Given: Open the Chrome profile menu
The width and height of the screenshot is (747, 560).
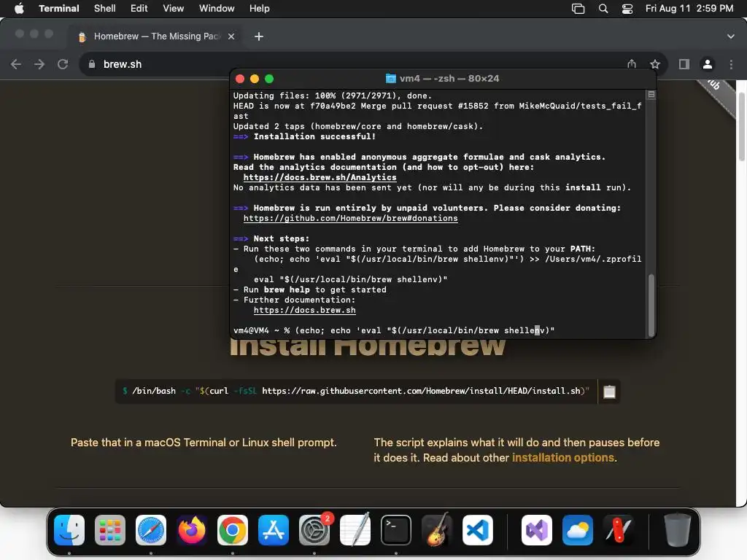Looking at the screenshot, I should (708, 64).
